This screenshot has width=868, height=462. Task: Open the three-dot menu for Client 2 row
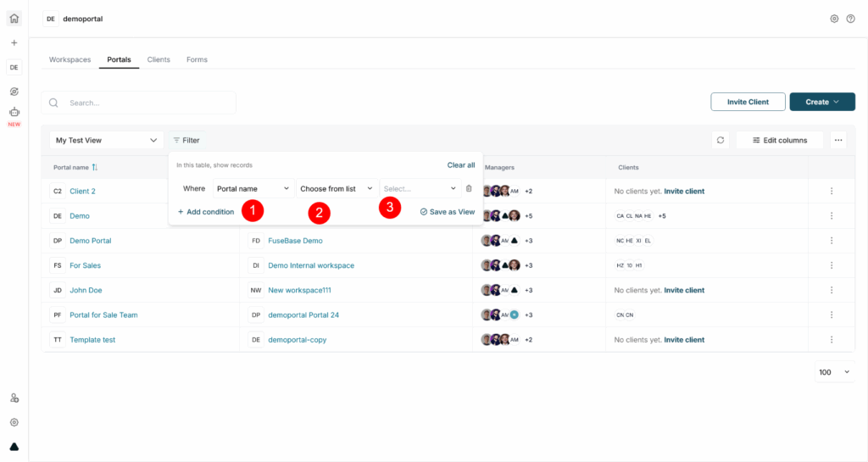[x=832, y=192]
